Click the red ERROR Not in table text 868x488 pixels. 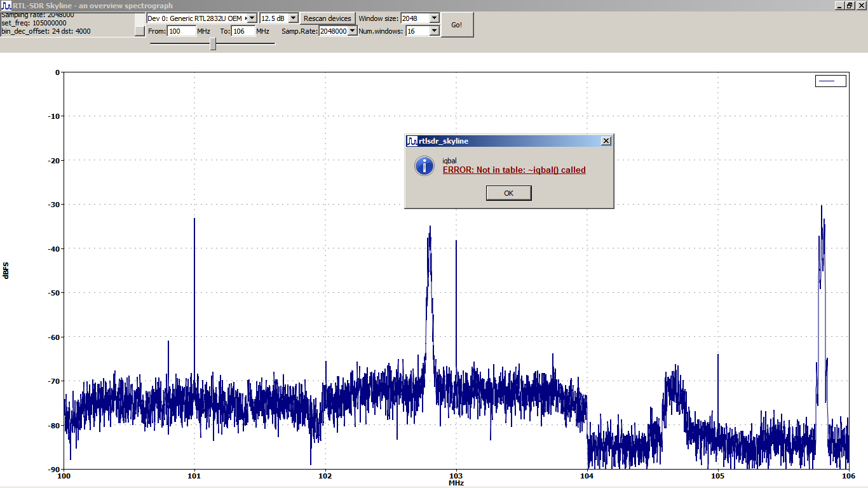coord(513,170)
